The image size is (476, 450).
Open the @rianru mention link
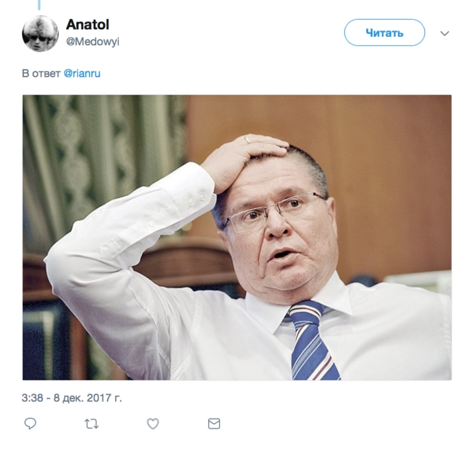pos(82,74)
